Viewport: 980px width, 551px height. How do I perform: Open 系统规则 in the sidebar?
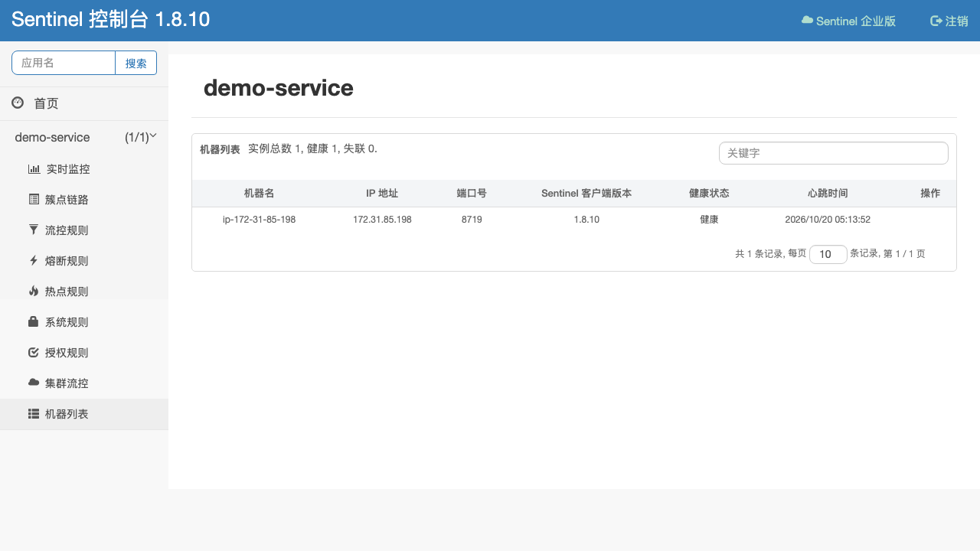[x=84, y=322]
